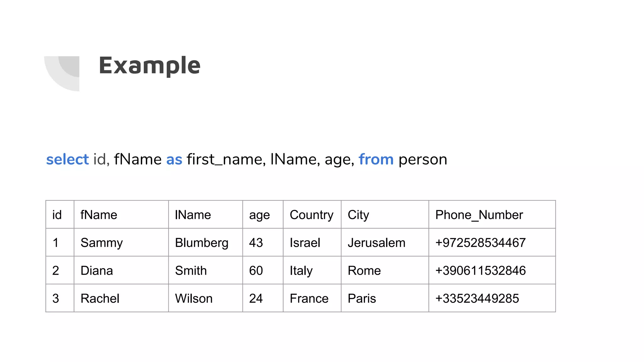
Task: Select the Jerusalem city cell
Action: 376,243
